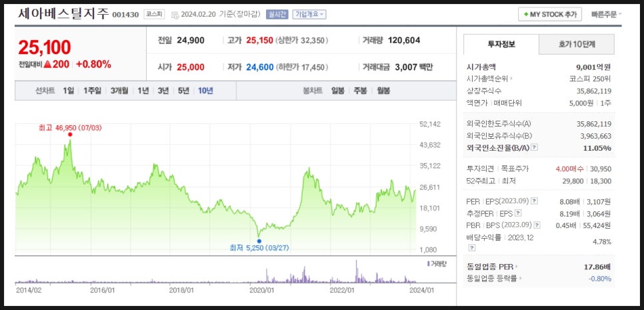Select the 1년 line chart period

coord(143,91)
